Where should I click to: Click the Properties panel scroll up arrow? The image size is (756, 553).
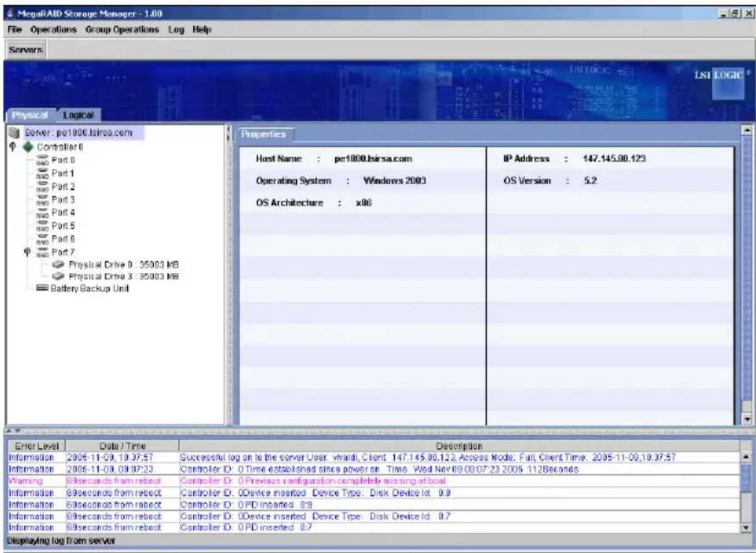pyautogui.click(x=748, y=130)
